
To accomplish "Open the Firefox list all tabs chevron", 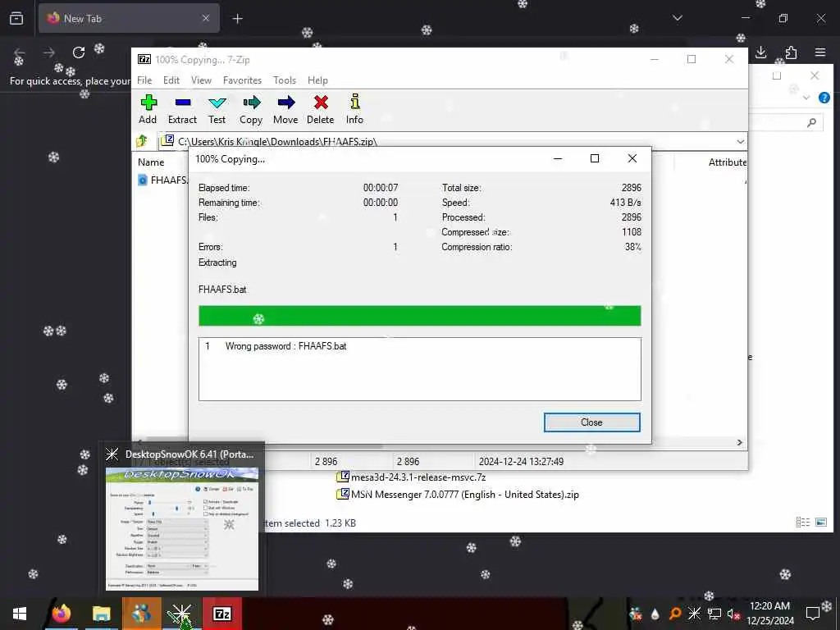I will [677, 18].
